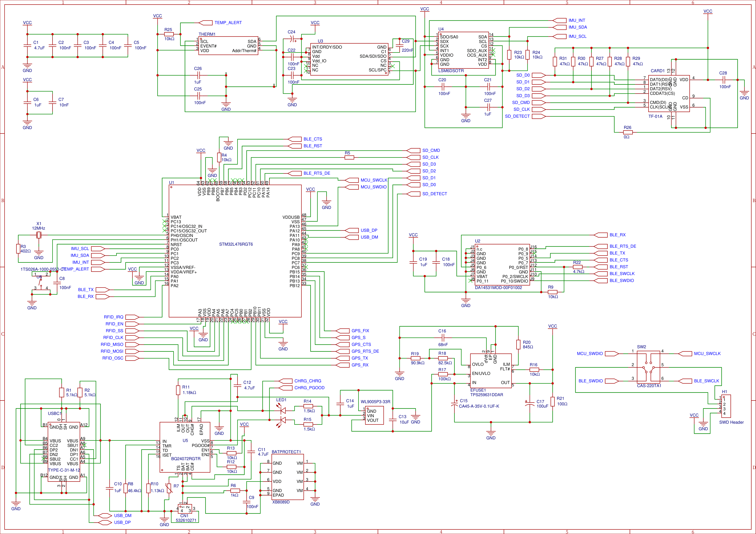Click the CARD1 designator label
Screen dimensions: 756x534
coord(658,71)
